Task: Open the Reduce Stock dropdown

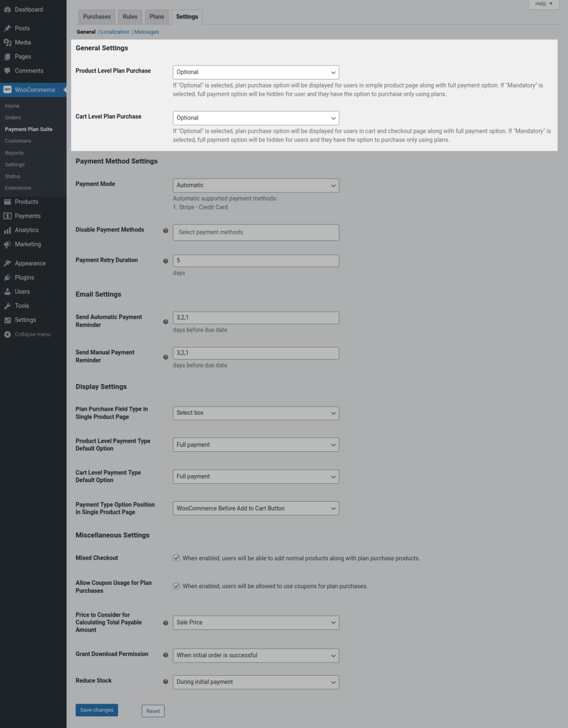Action: click(x=256, y=682)
